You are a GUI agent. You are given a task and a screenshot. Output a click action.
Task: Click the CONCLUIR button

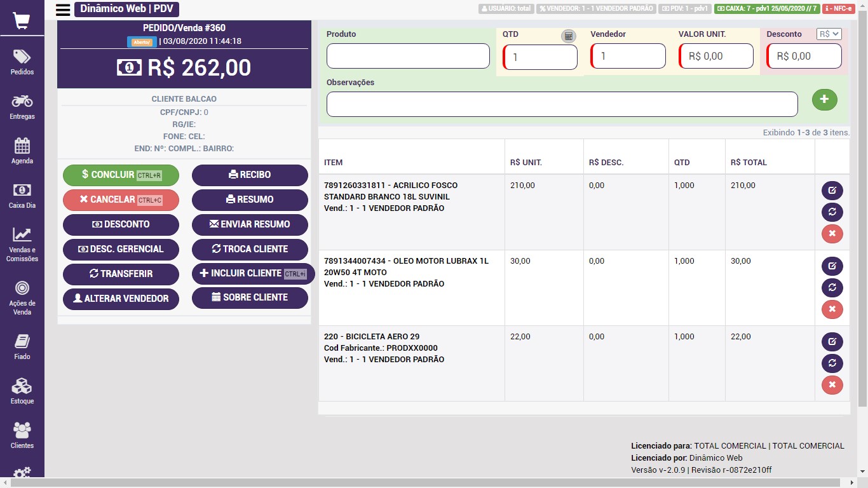click(x=121, y=175)
